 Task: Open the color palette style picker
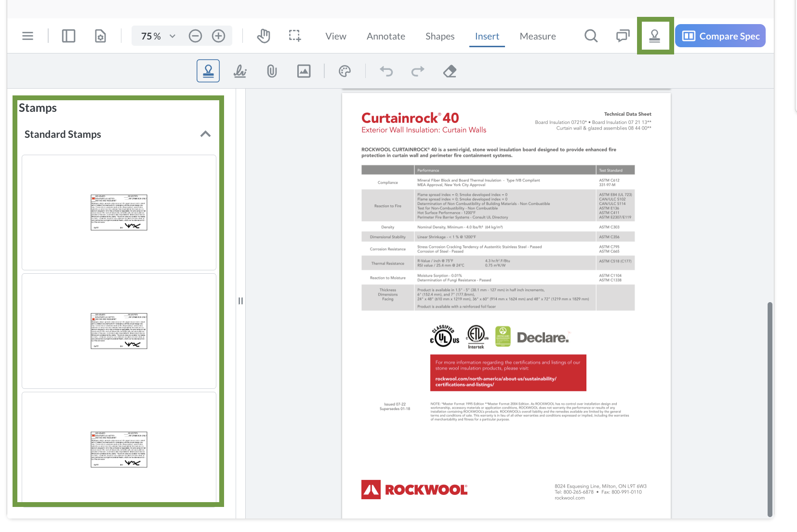click(345, 71)
